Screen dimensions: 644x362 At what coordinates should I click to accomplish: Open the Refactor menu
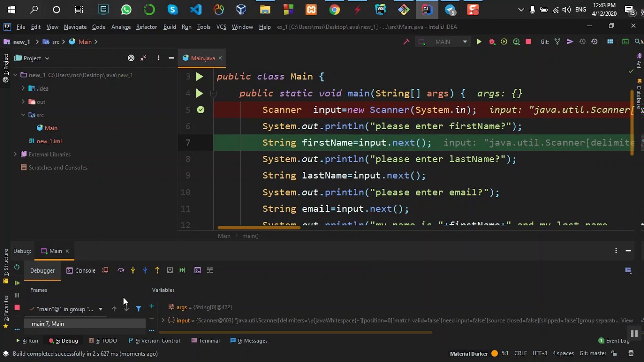pos(146,27)
